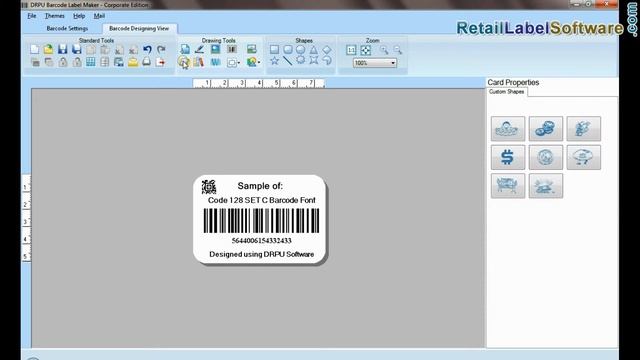Select the Ellipse shape
Screen dimensions: 640x360
click(x=300, y=49)
